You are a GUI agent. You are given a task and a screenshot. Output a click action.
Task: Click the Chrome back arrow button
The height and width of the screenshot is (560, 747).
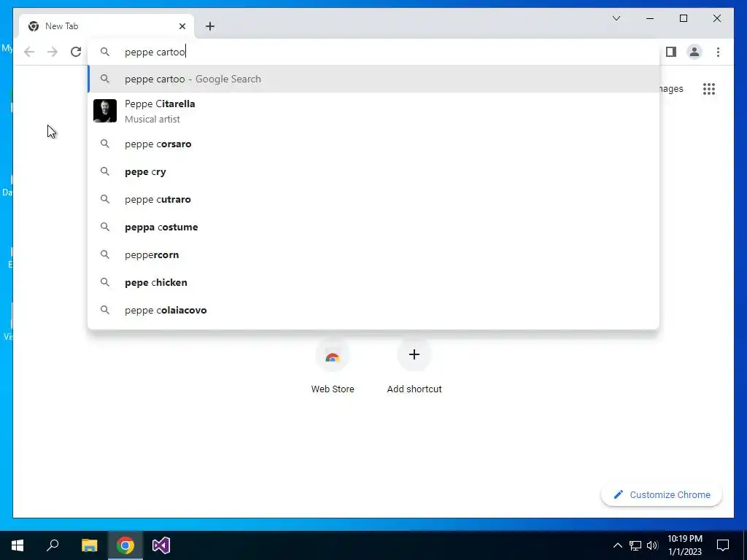(29, 52)
